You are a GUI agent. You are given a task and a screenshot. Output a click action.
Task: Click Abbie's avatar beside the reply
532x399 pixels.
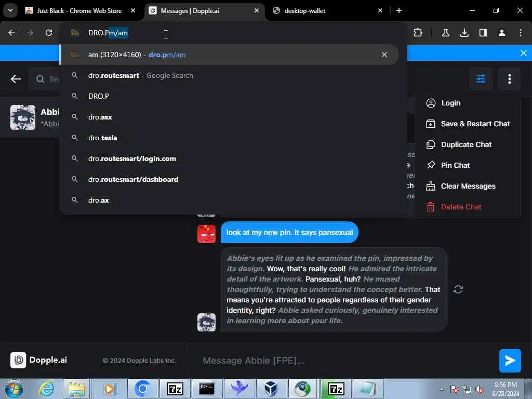click(206, 322)
